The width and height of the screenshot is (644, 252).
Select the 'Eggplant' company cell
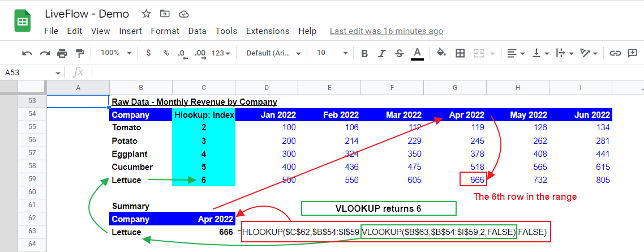point(140,154)
